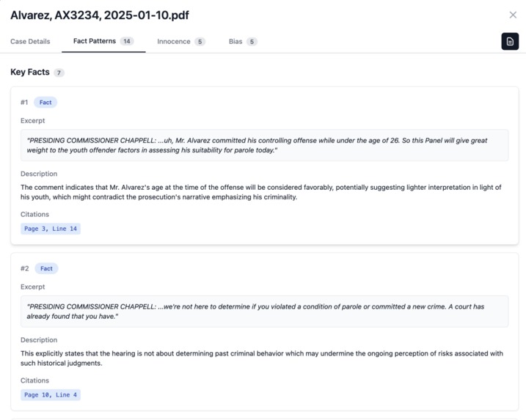
Task: Open the Innocence tab
Action: [x=181, y=42]
